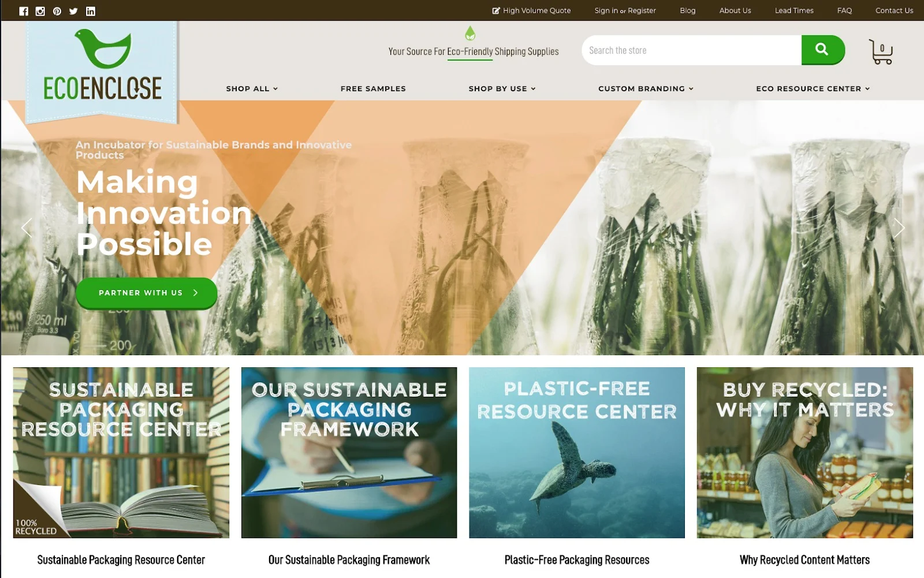Advance to next hero slide arrow
Viewport: 924px width, 578px height.
tap(899, 228)
